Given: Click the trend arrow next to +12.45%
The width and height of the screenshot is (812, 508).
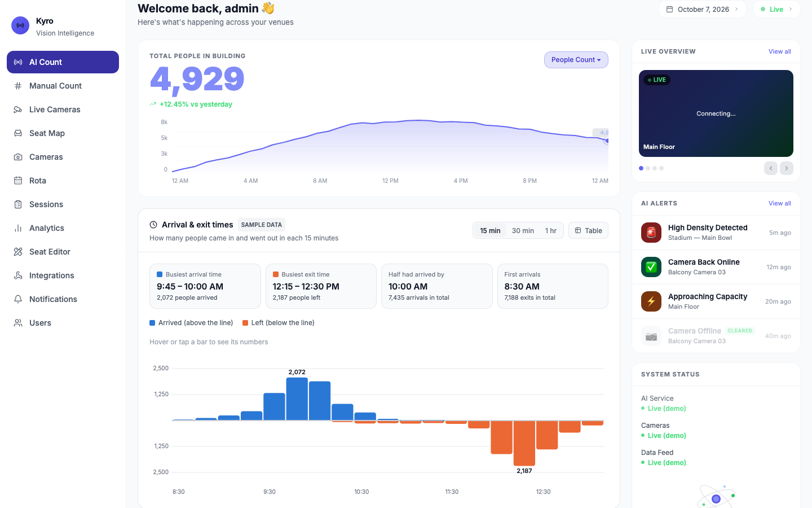Looking at the screenshot, I should click(x=153, y=104).
